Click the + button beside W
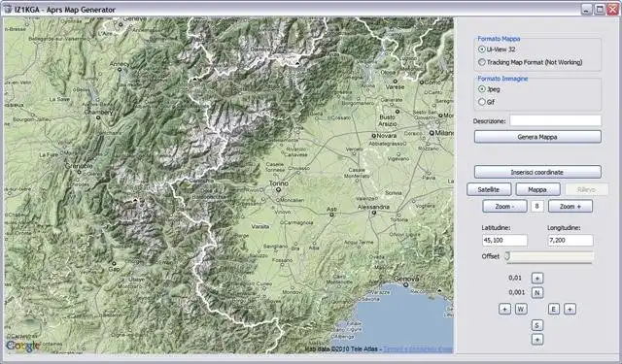 click(504, 309)
